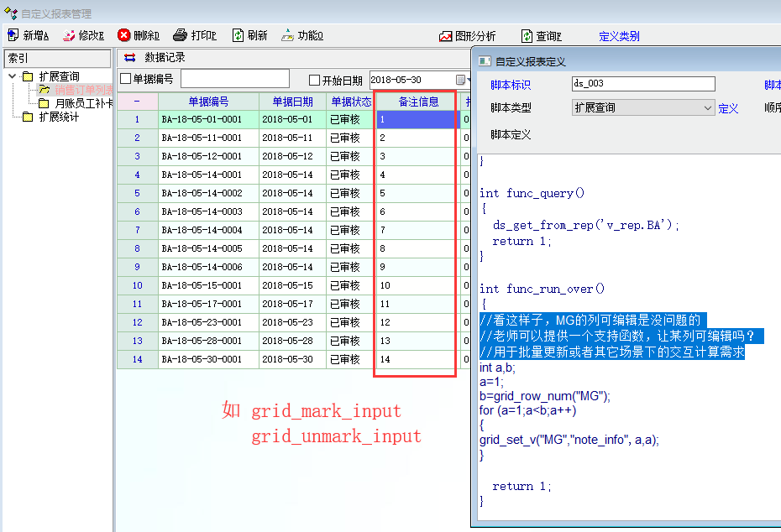This screenshot has width=781, height=532.
Task: Collapse the 扩展查询 tree node
Action: (13, 77)
